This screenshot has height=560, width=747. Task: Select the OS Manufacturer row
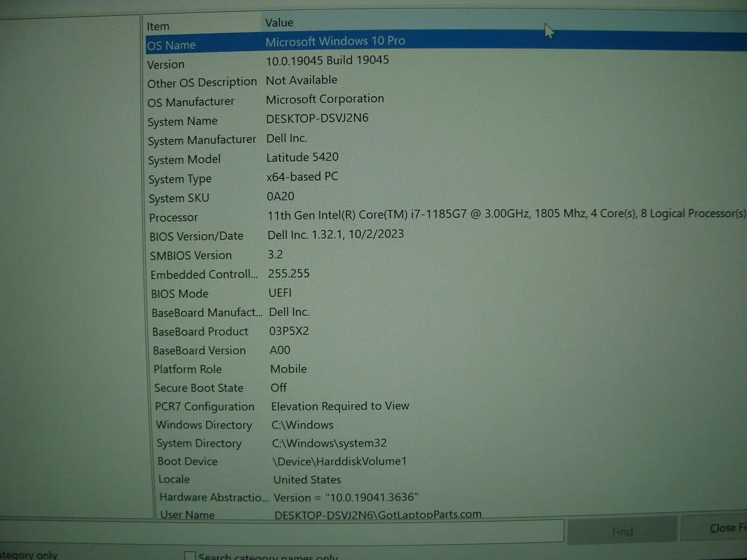[x=446, y=100]
